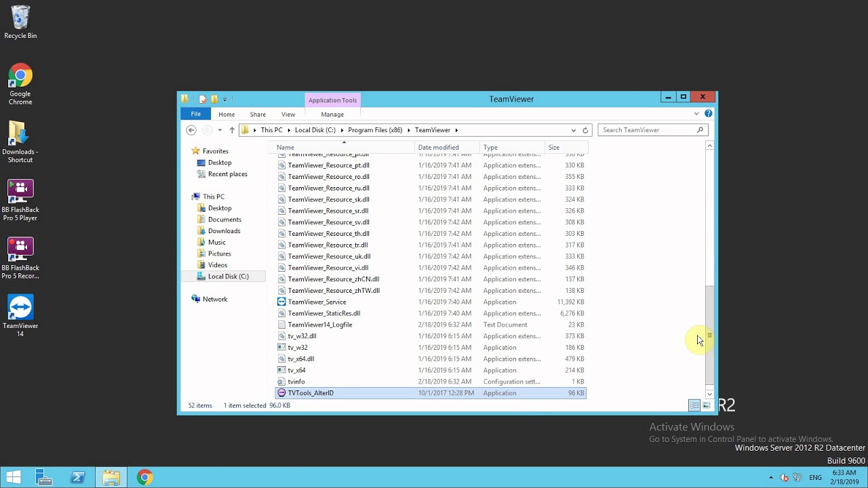Click the Back navigation arrow
Image resolution: width=868 pixels, height=488 pixels.
pos(191,130)
